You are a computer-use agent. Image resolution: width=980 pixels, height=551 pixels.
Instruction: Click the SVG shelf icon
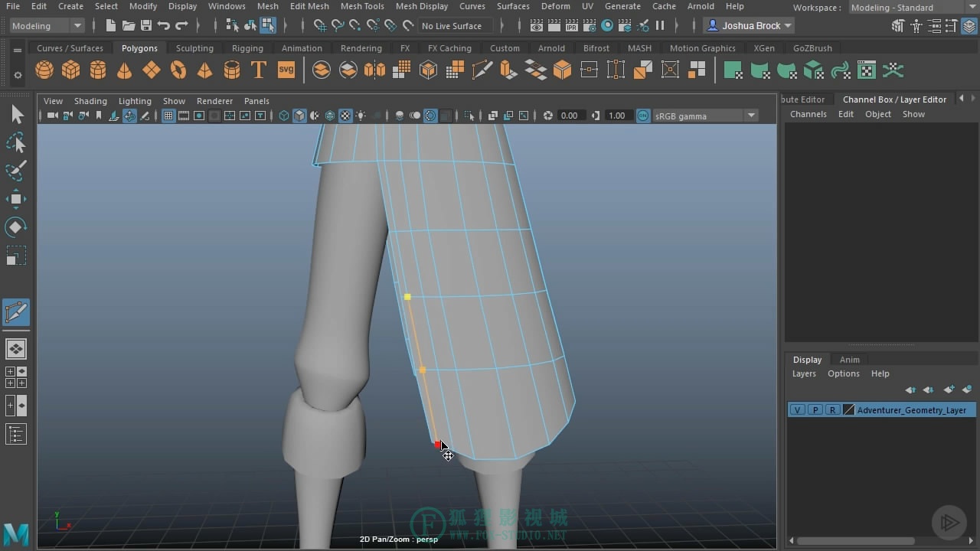pos(286,70)
